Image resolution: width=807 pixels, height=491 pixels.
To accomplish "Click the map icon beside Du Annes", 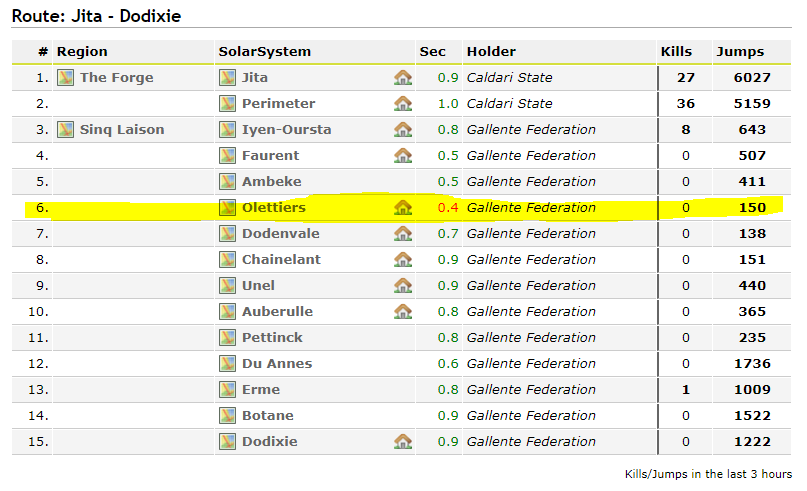I will [x=227, y=363].
